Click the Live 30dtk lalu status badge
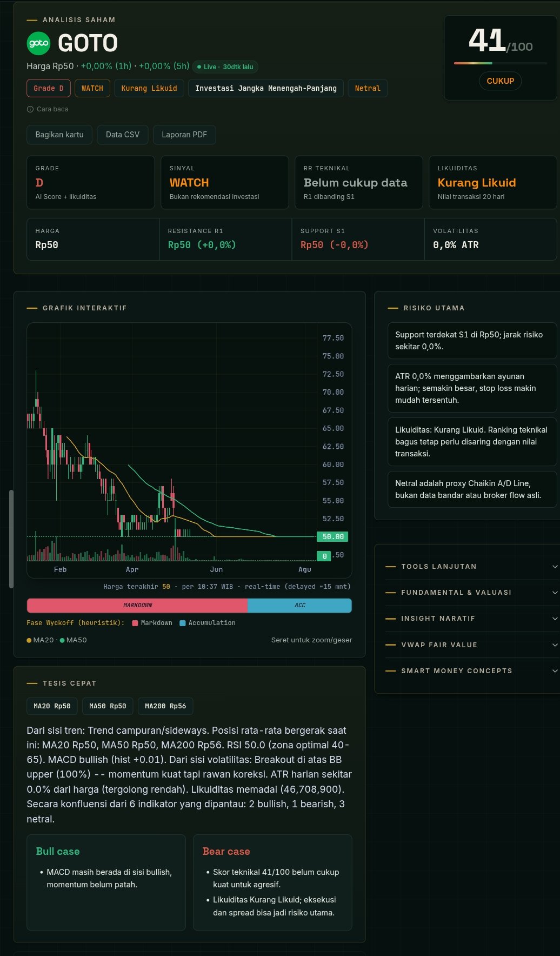This screenshot has height=956, width=560. coord(225,67)
